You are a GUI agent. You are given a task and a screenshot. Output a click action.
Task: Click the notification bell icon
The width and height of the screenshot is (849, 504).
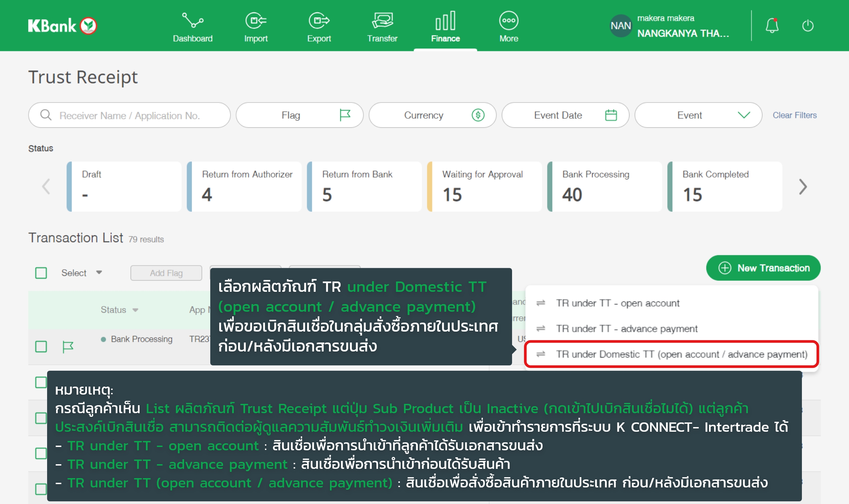coord(772,26)
